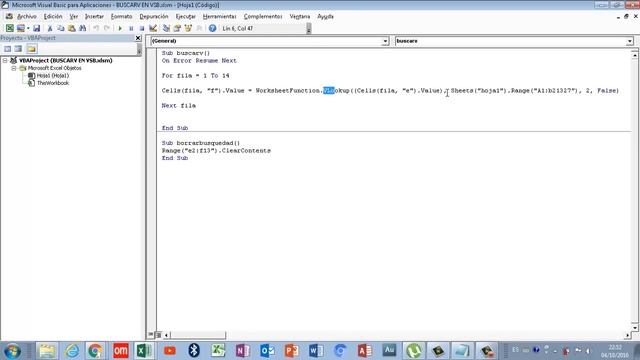The width and height of the screenshot is (640, 360).
Task: Click vertical scrollbar down arrow in editor
Action: (635, 327)
